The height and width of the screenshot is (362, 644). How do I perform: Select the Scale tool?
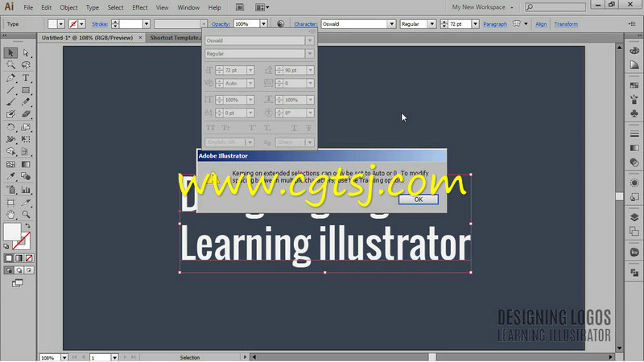click(x=26, y=128)
